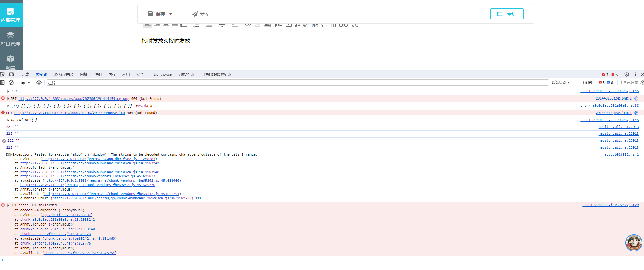Switch to the 元素 DevTools tab
The width and height of the screenshot is (644, 270).
25,74
